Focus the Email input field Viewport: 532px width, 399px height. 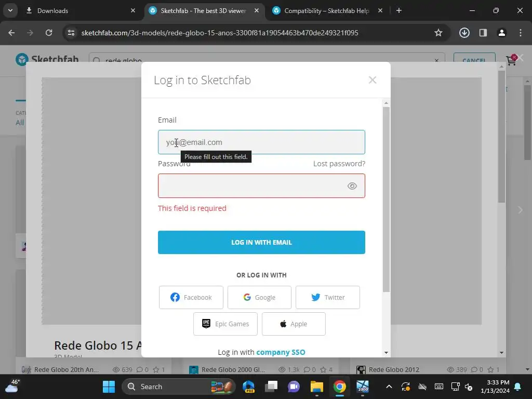click(261, 142)
